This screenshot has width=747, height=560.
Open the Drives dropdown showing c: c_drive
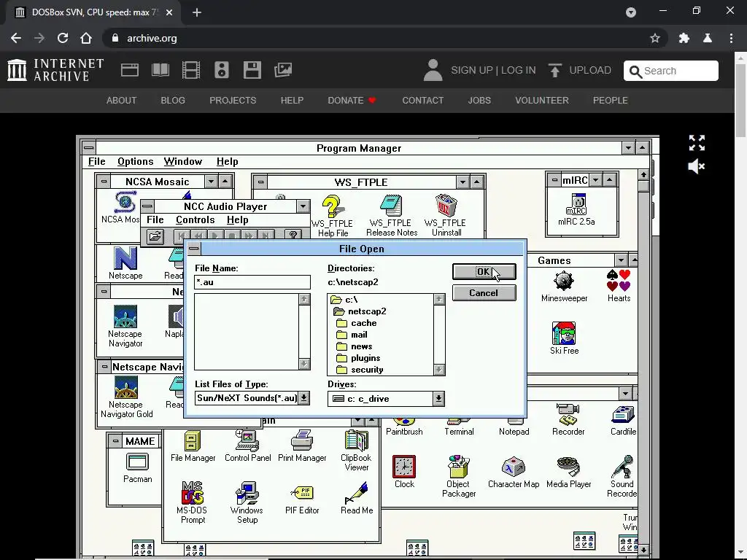pyautogui.click(x=438, y=399)
